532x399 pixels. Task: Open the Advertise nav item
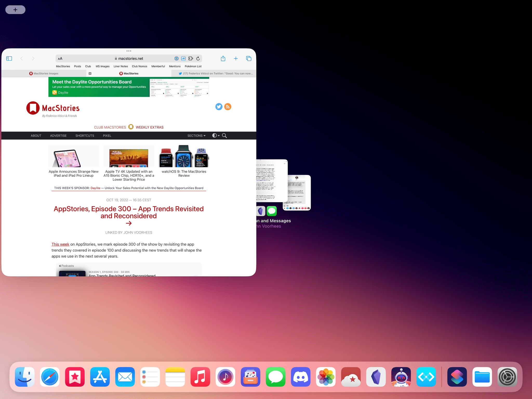tap(58, 136)
